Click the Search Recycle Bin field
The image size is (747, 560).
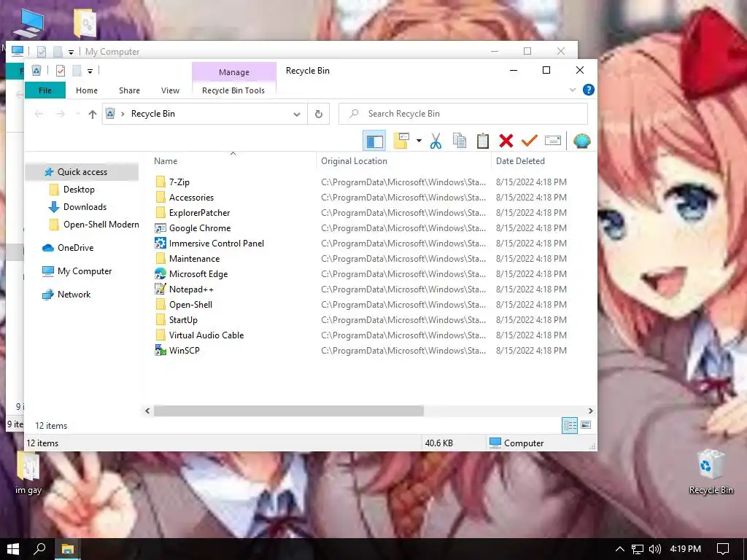(463, 114)
